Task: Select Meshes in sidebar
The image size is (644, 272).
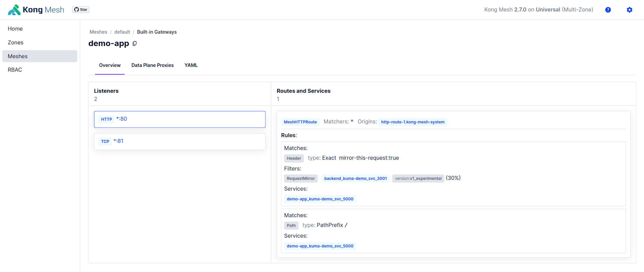Action: click(x=18, y=56)
